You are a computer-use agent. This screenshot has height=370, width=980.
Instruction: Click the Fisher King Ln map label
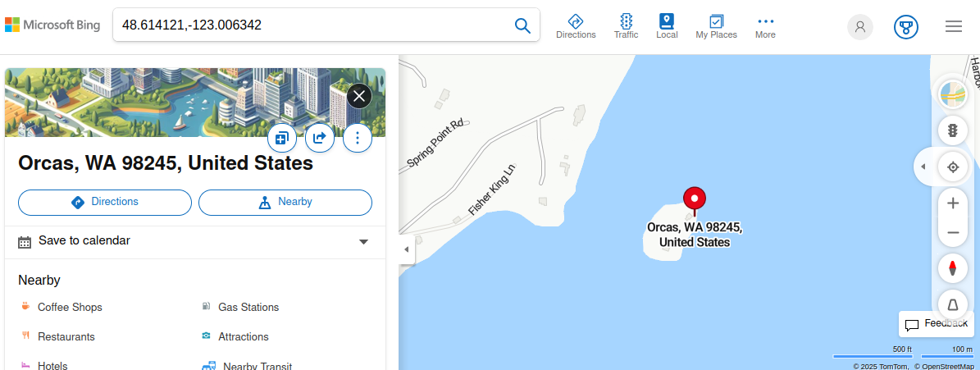(492, 190)
